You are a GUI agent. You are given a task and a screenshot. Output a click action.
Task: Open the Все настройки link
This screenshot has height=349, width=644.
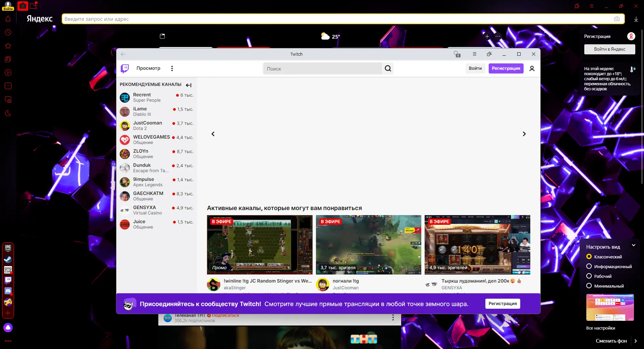tap(600, 328)
